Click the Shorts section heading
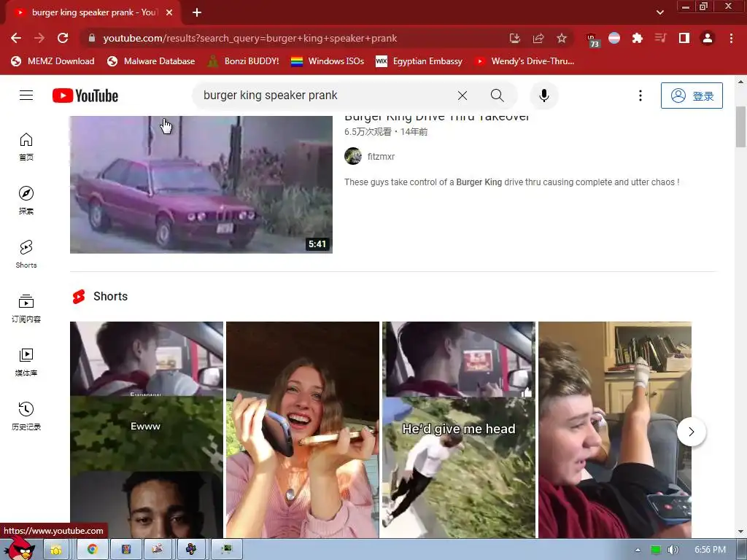Screen dimensions: 747x560 111,296
